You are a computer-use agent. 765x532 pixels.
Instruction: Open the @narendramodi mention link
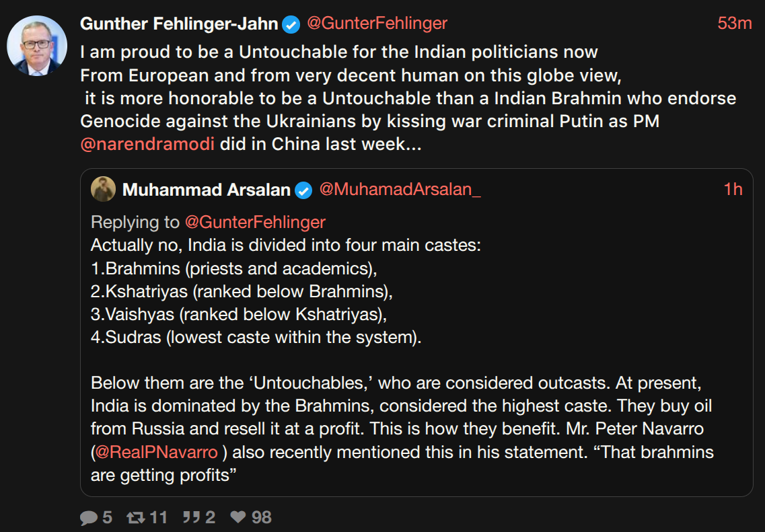pos(147,145)
